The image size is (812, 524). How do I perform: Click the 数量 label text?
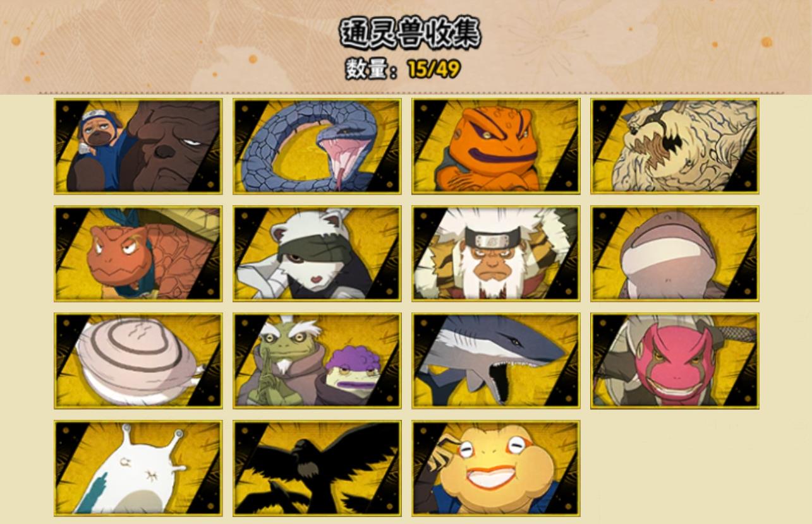(367, 69)
